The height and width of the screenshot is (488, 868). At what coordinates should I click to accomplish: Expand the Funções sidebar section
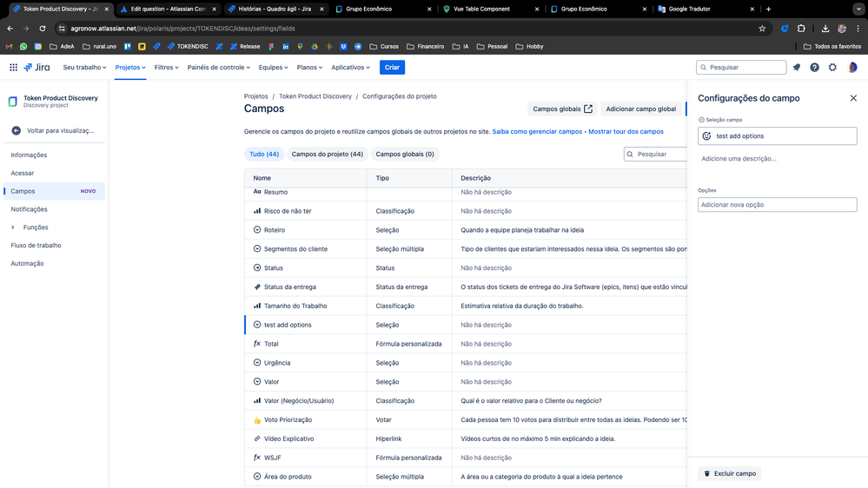(13, 228)
